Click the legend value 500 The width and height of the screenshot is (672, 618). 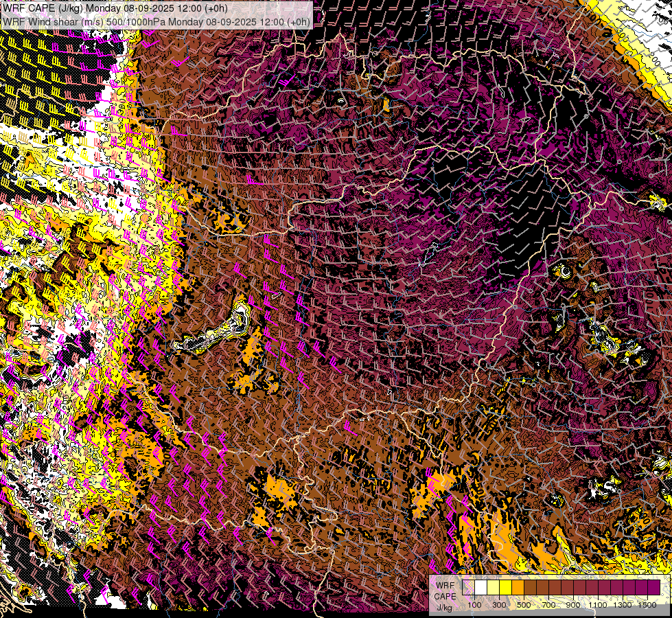pyautogui.click(x=524, y=605)
